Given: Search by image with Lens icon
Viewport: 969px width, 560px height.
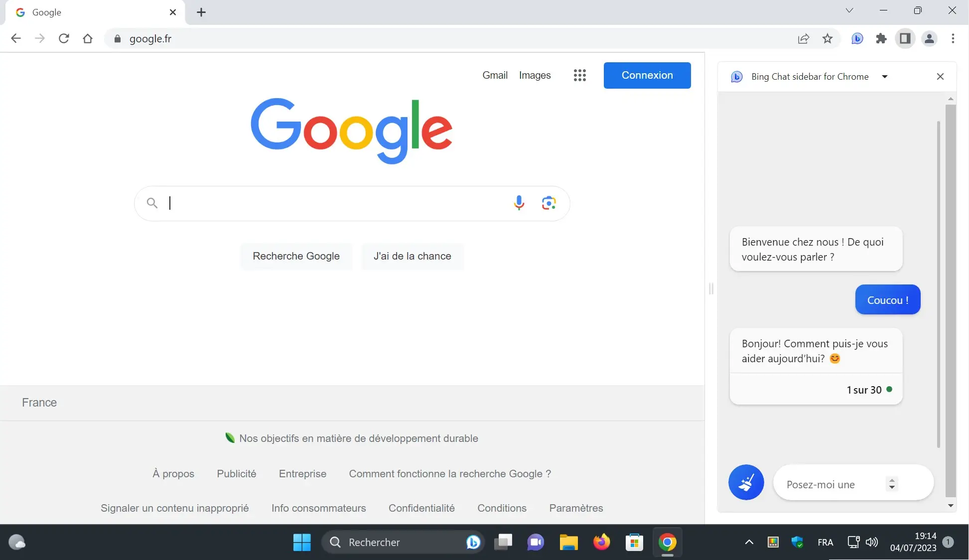Looking at the screenshot, I should [549, 203].
